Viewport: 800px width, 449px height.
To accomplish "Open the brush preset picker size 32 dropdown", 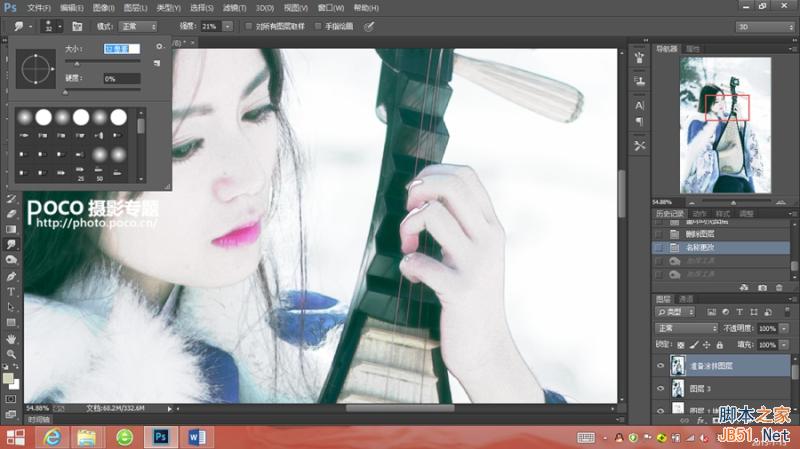I will pyautogui.click(x=52, y=27).
